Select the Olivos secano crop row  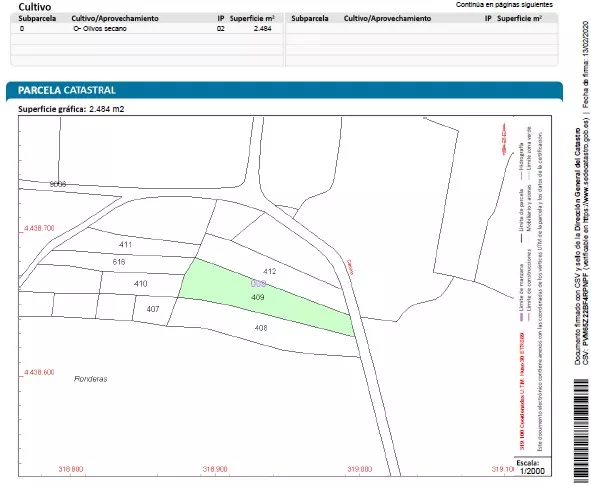(147, 29)
